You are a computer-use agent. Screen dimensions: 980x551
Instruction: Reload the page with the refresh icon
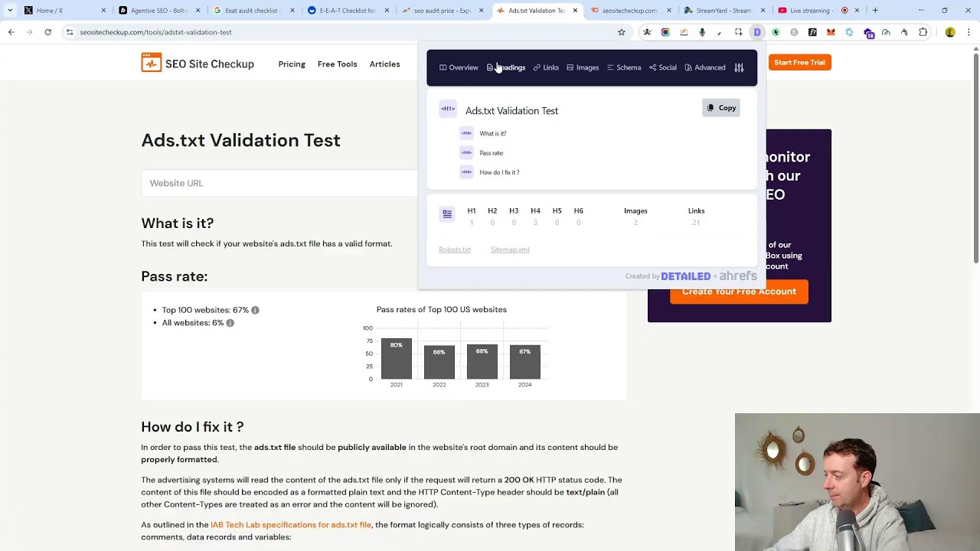coord(47,32)
